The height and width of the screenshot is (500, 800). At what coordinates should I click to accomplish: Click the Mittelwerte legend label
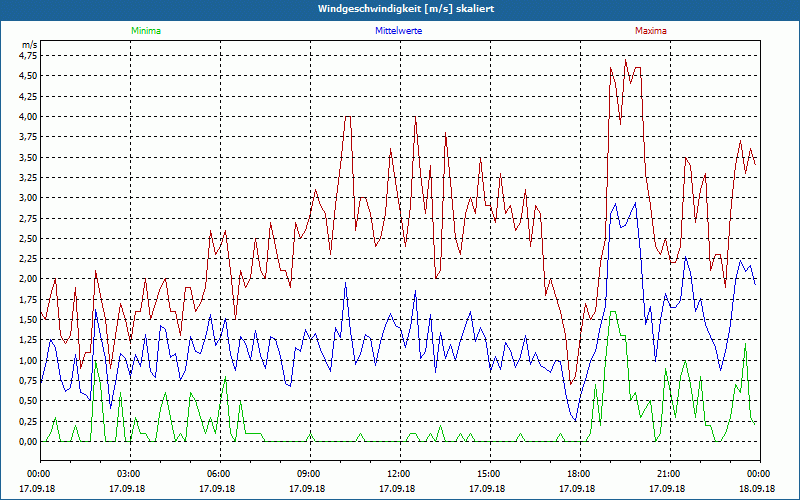398,31
